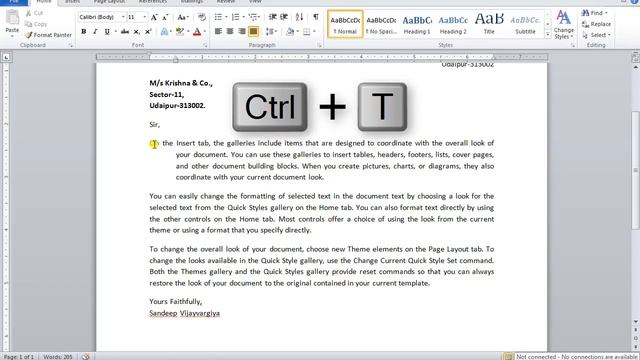Image resolution: width=640 pixels, height=360 pixels.
Task: Apply bullet list formatting
Action: 218,17
